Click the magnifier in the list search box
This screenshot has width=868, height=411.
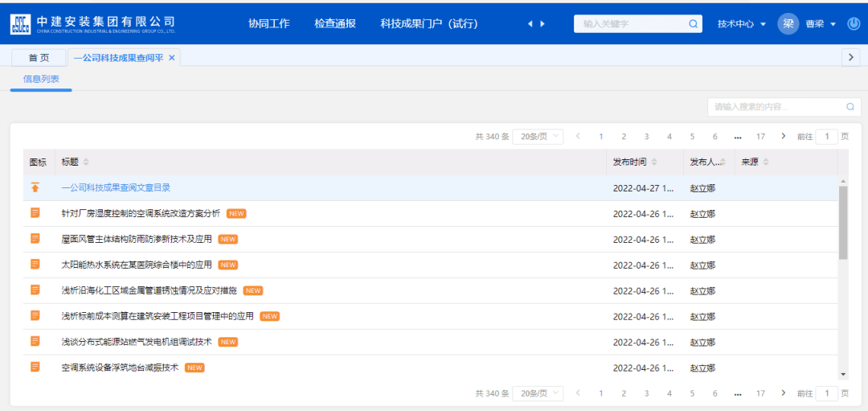[x=850, y=107]
